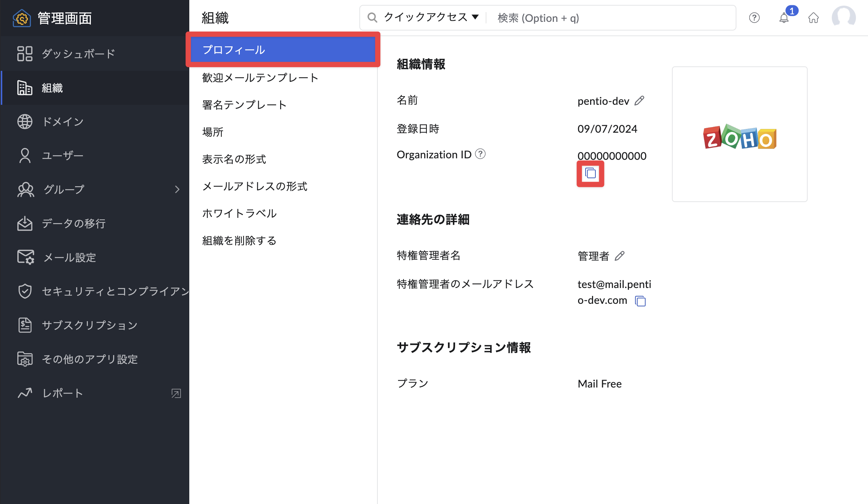Viewport: 868px width, 504px height.
Task: Go to ダッシュボード in sidebar
Action: point(95,54)
